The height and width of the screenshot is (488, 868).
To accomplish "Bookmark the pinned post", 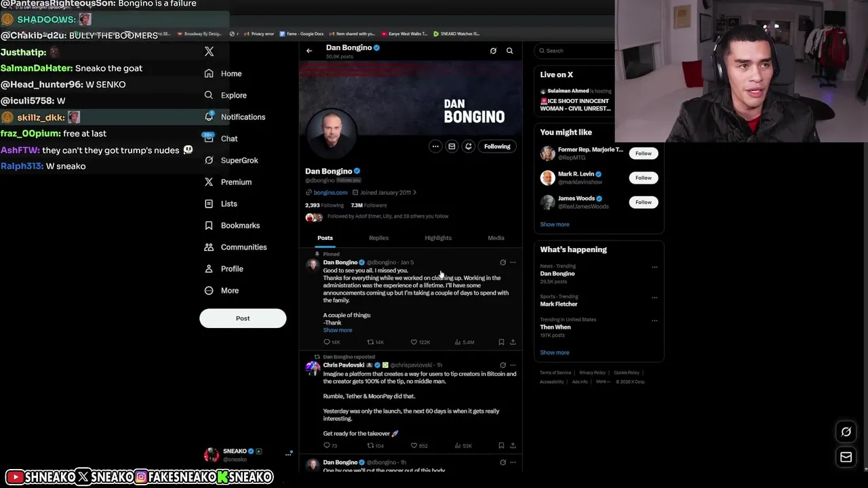I will click(501, 342).
